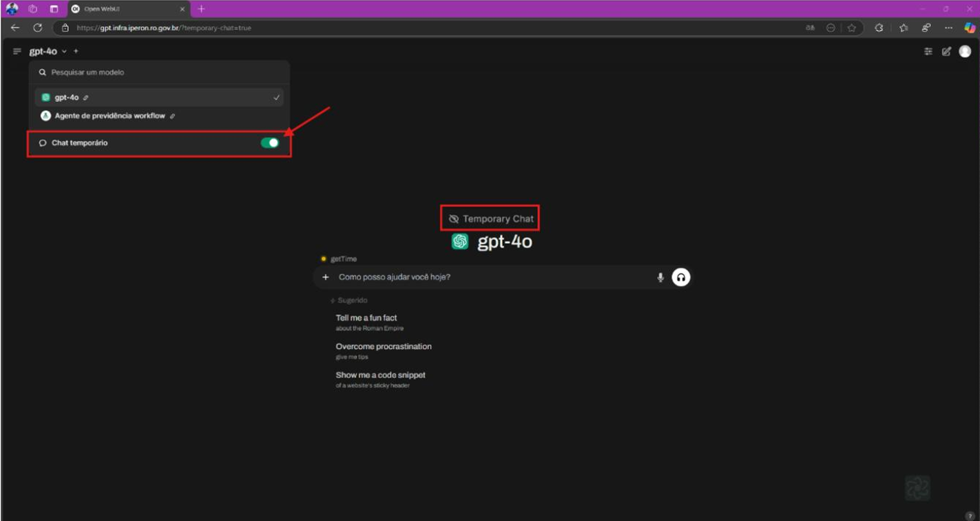Click the getTime tool indicator
This screenshot has width=980, height=521.
coord(339,259)
